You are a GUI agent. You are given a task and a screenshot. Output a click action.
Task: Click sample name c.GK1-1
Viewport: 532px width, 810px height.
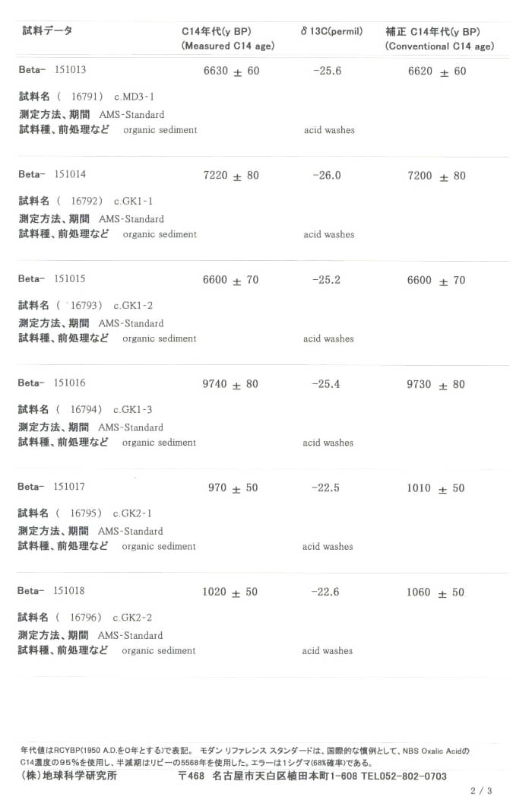pyautogui.click(x=133, y=201)
